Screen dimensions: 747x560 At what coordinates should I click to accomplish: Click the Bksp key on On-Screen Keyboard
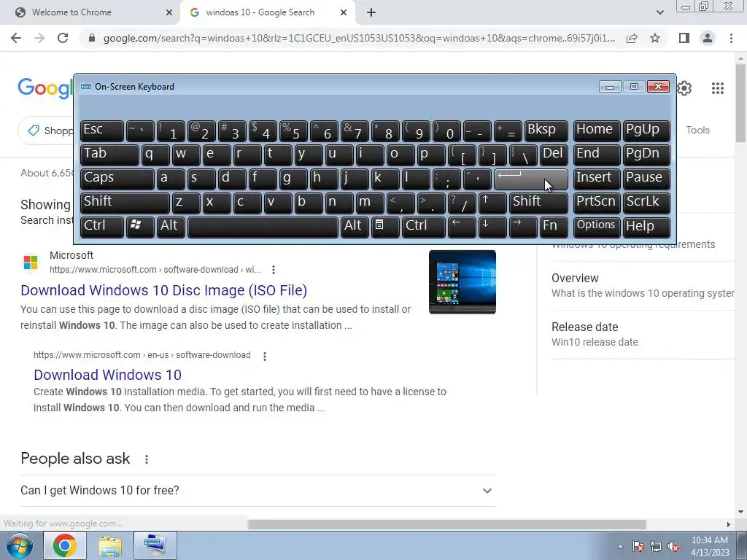pos(546,131)
